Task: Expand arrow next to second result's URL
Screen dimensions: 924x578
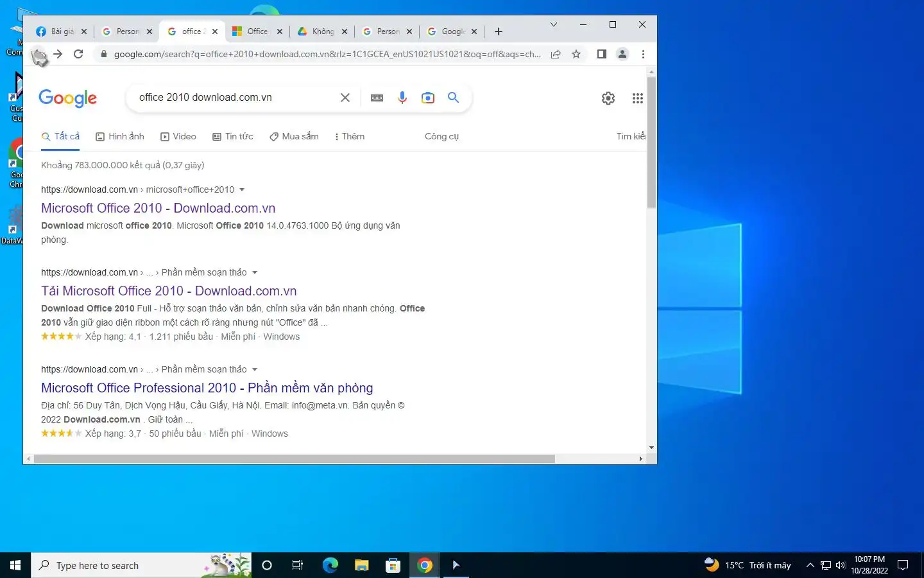Action: [255, 272]
